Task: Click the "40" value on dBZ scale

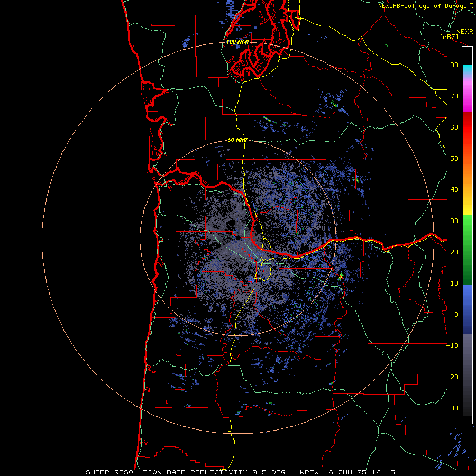Action: pyautogui.click(x=454, y=190)
